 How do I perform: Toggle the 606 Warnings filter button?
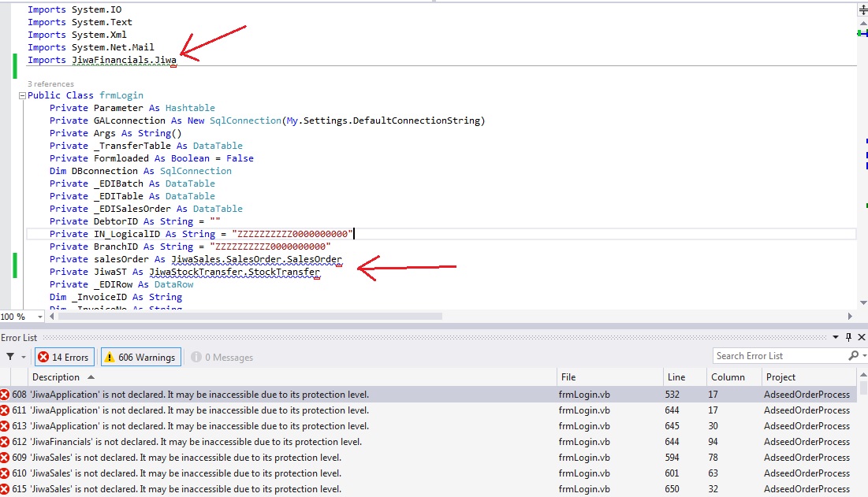click(x=140, y=357)
